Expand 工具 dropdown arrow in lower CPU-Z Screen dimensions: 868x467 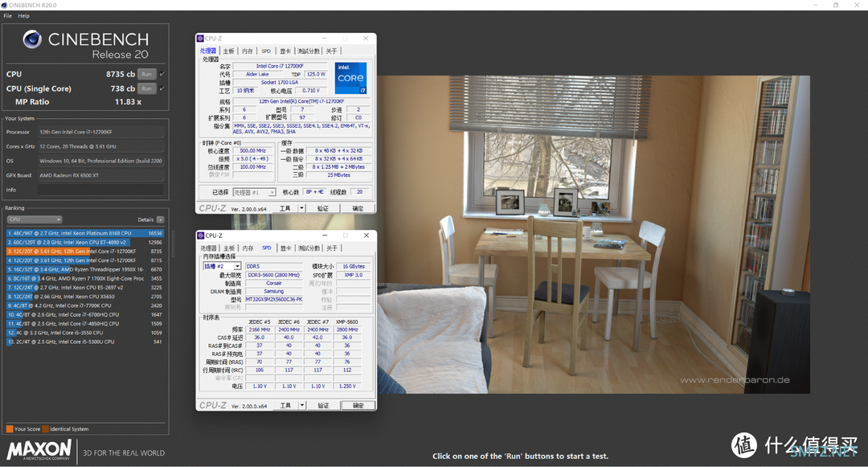pyautogui.click(x=302, y=406)
